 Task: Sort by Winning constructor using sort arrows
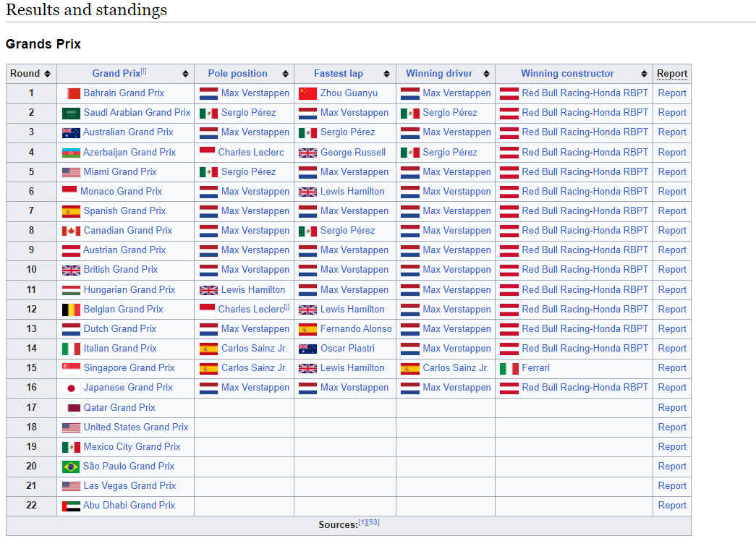click(x=644, y=74)
